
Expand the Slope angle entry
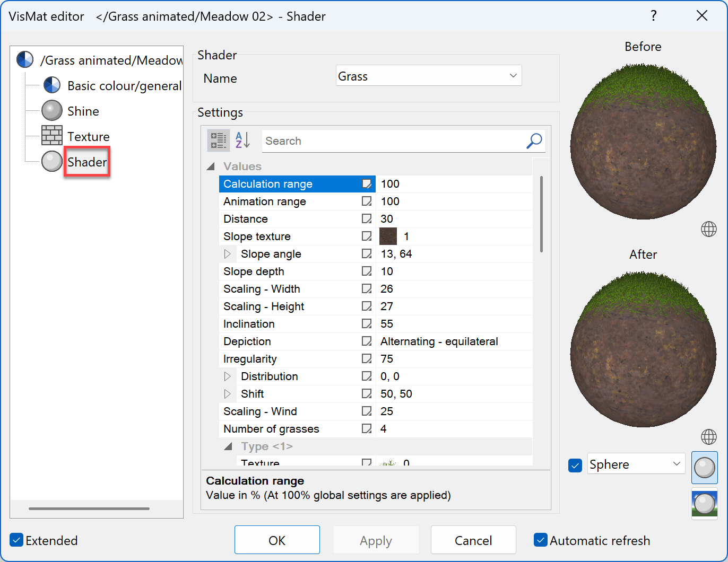tap(228, 253)
